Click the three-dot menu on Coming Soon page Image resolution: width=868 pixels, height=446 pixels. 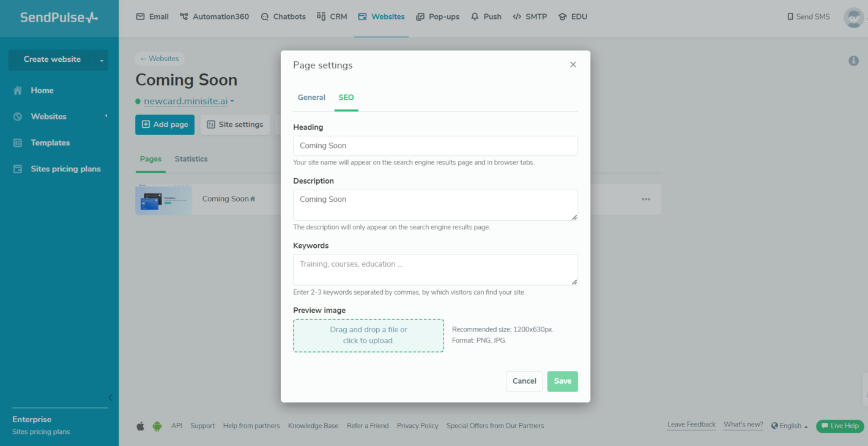[x=646, y=199]
